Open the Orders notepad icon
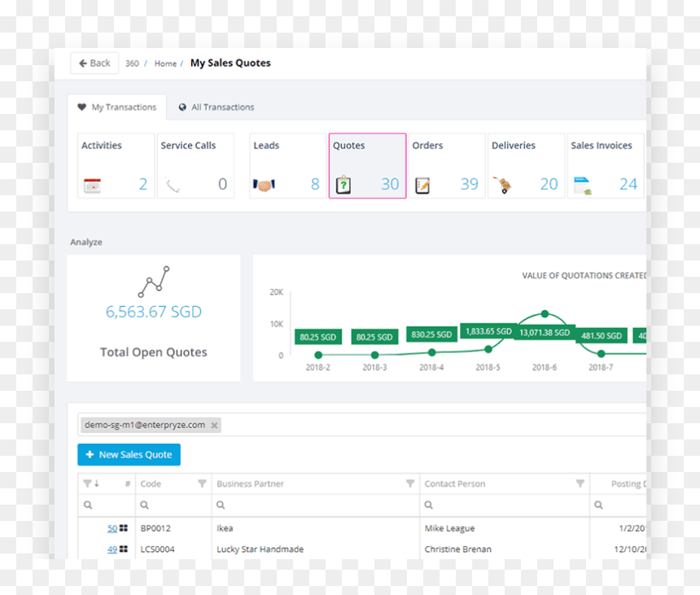700x595 pixels. [422, 185]
